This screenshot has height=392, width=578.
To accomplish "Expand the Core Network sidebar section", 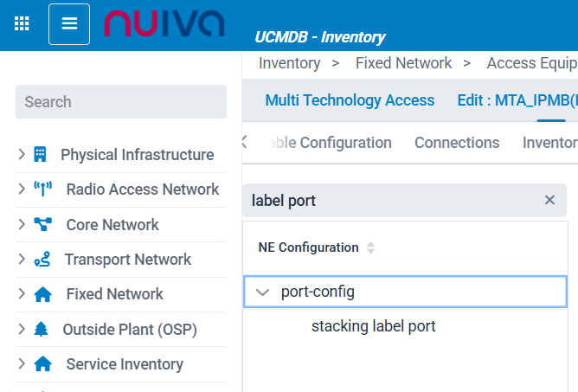I will point(22,225).
